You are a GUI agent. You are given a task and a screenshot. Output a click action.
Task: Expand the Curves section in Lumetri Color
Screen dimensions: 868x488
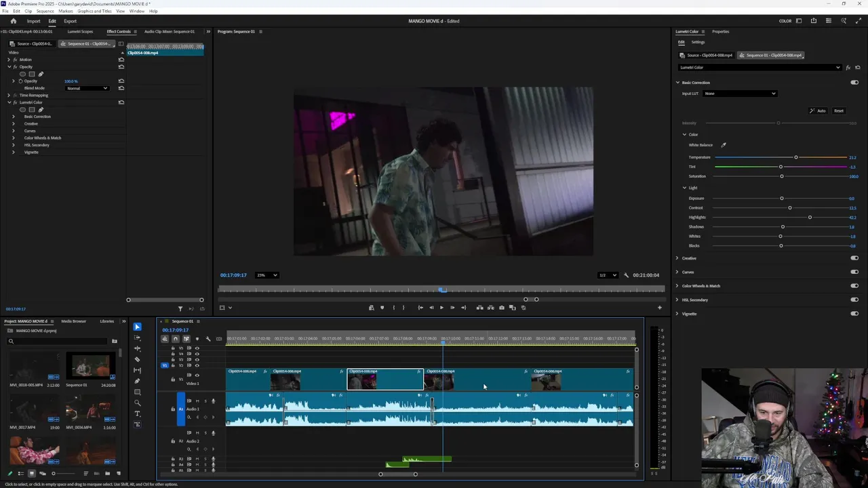(677, 272)
